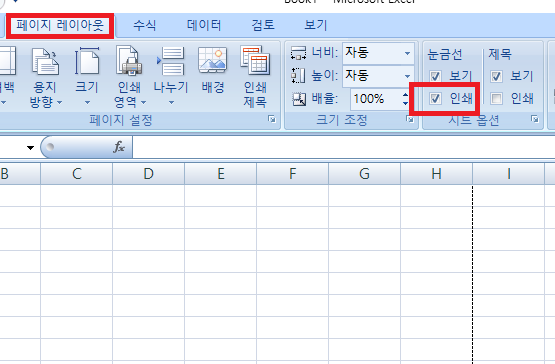Screen dimensions: 555x364
Task: Click the 너비 width icon
Action: coord(298,53)
